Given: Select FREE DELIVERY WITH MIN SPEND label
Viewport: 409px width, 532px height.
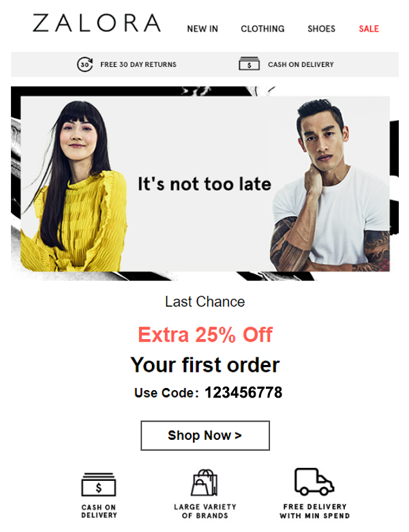Looking at the screenshot, I should pyautogui.click(x=315, y=512).
